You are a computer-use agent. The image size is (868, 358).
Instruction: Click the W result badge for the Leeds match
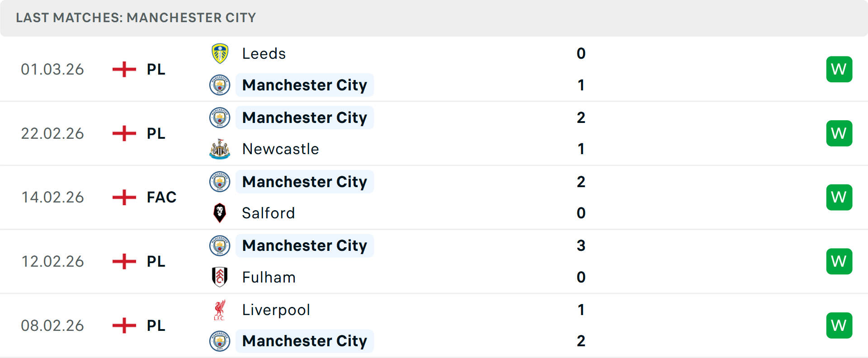(x=839, y=69)
